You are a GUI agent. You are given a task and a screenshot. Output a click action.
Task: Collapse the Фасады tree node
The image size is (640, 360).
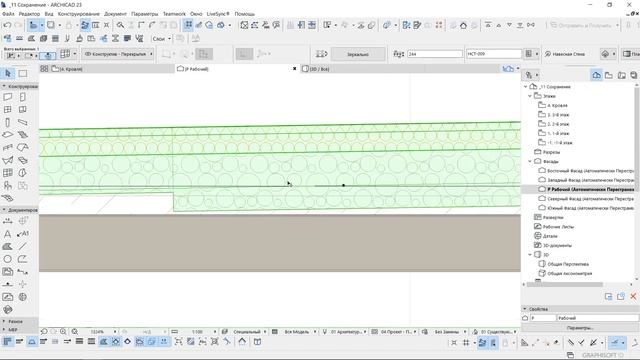pyautogui.click(x=530, y=161)
